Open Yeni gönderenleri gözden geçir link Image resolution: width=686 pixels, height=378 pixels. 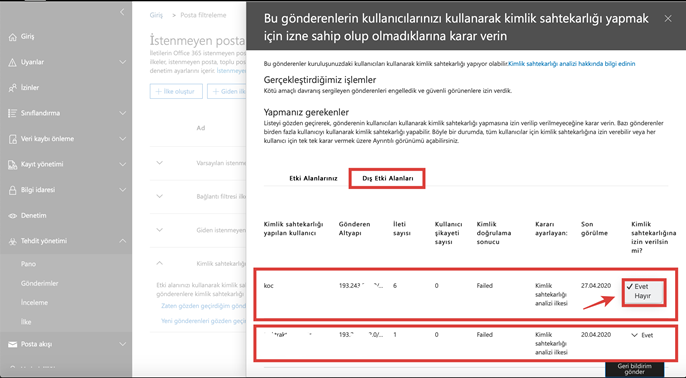tap(203, 321)
